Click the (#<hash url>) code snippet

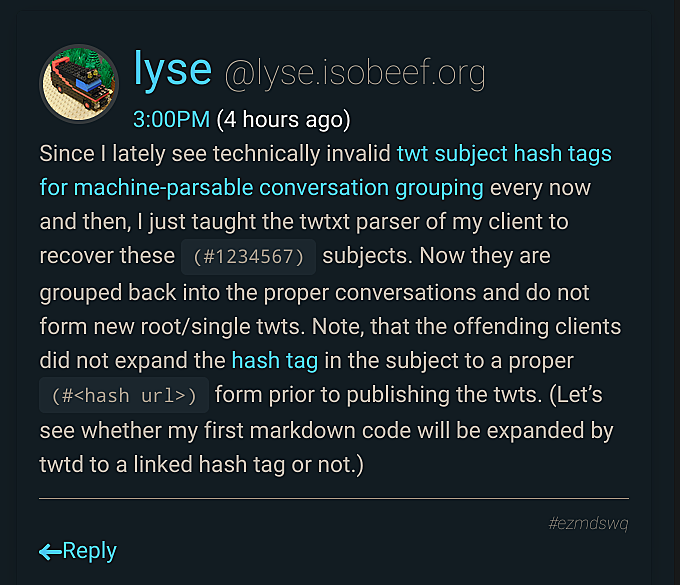pyautogui.click(x=124, y=395)
